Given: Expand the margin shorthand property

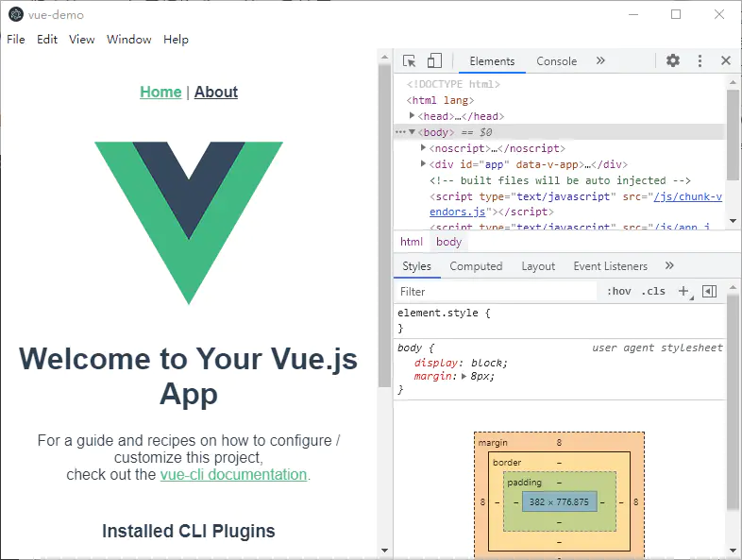Looking at the screenshot, I should click(x=464, y=376).
